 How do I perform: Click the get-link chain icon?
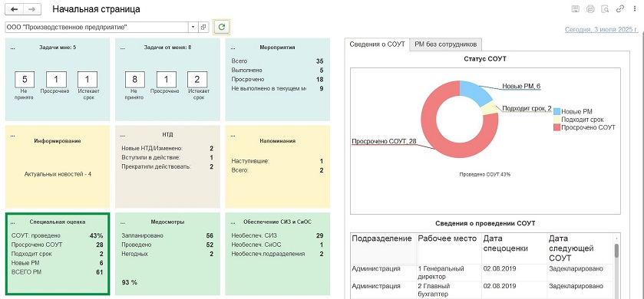(x=619, y=9)
